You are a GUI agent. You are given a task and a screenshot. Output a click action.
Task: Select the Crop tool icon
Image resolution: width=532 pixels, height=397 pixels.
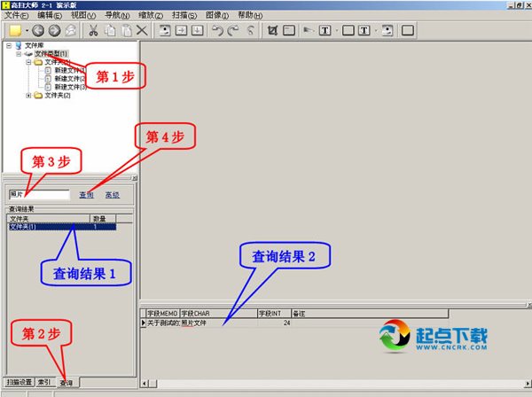tap(272, 30)
